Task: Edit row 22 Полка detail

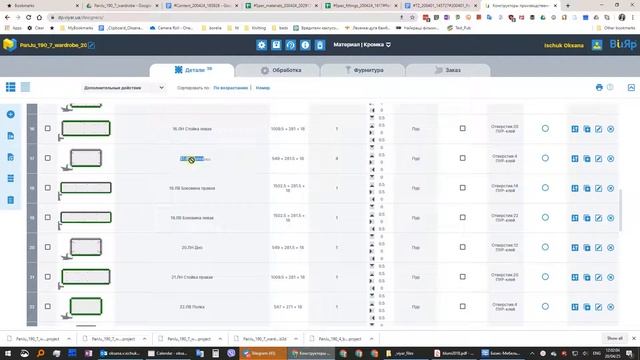Action: 598,307
